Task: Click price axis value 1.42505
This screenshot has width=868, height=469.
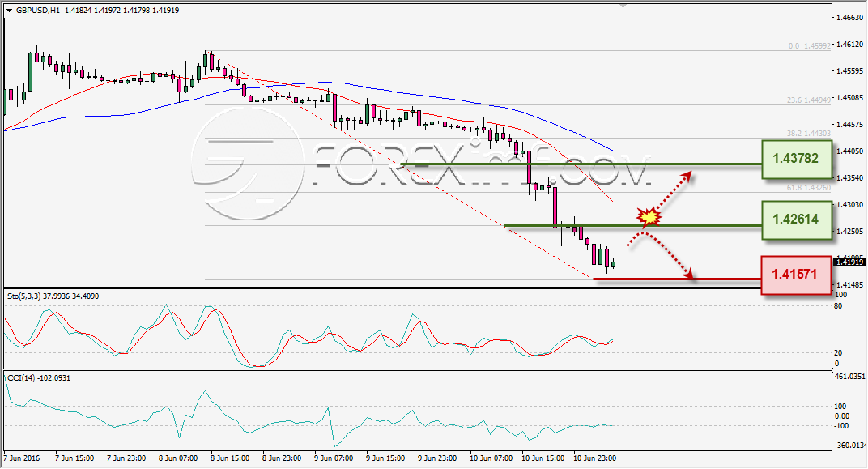Action: (x=849, y=231)
